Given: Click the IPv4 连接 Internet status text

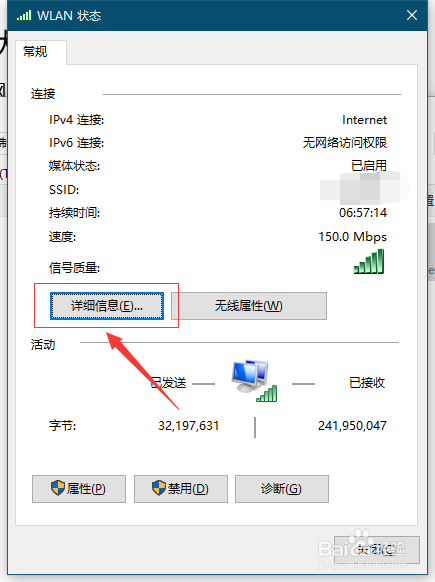Looking at the screenshot, I should coord(364,120).
